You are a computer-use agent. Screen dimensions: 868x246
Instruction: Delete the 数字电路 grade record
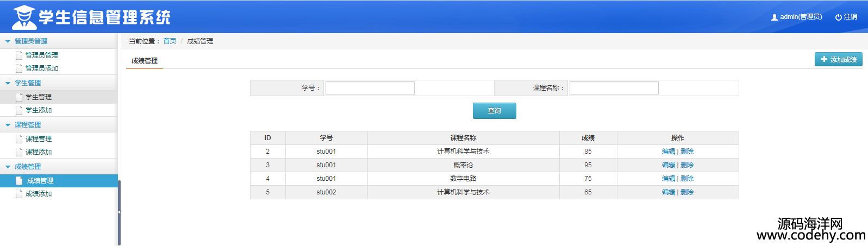687,179
